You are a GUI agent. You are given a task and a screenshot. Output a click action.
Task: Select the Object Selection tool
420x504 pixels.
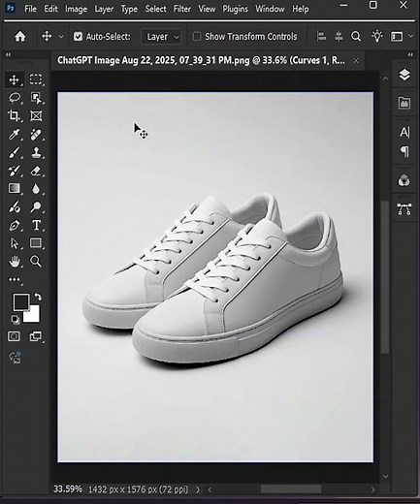36,98
